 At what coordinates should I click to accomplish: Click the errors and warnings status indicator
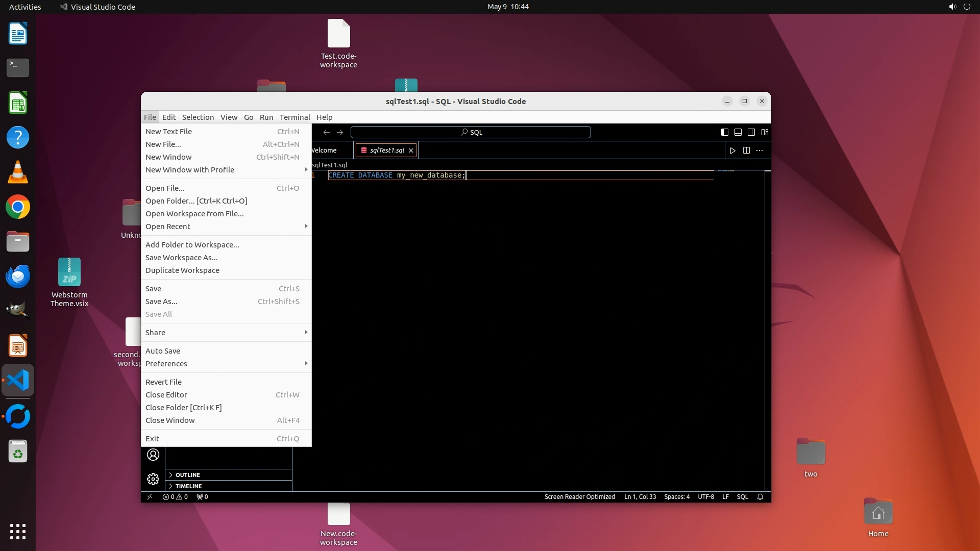click(x=175, y=497)
